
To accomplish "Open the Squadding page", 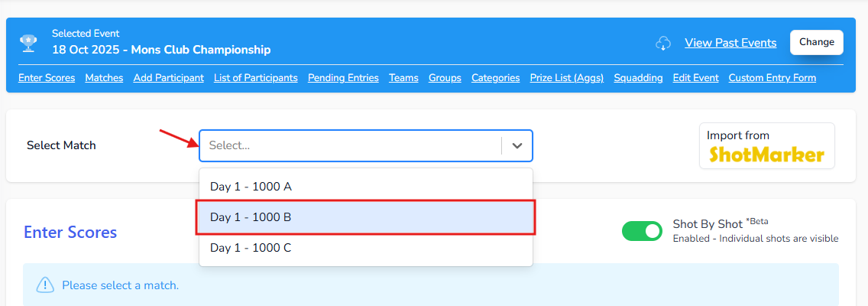I will click(638, 78).
